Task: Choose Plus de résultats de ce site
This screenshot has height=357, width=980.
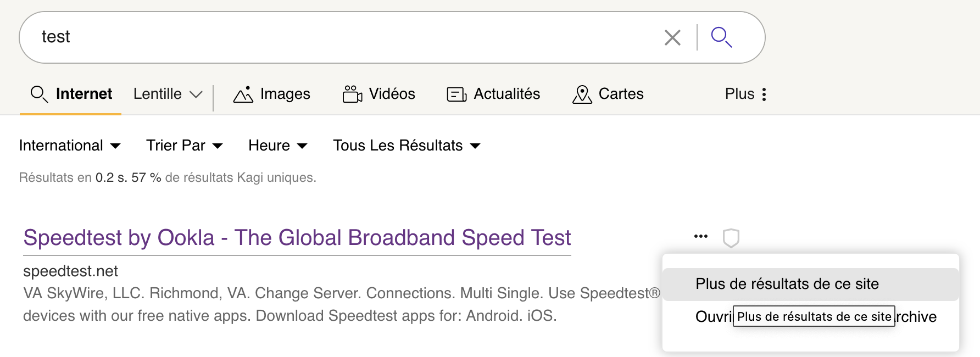Action: coord(787,284)
